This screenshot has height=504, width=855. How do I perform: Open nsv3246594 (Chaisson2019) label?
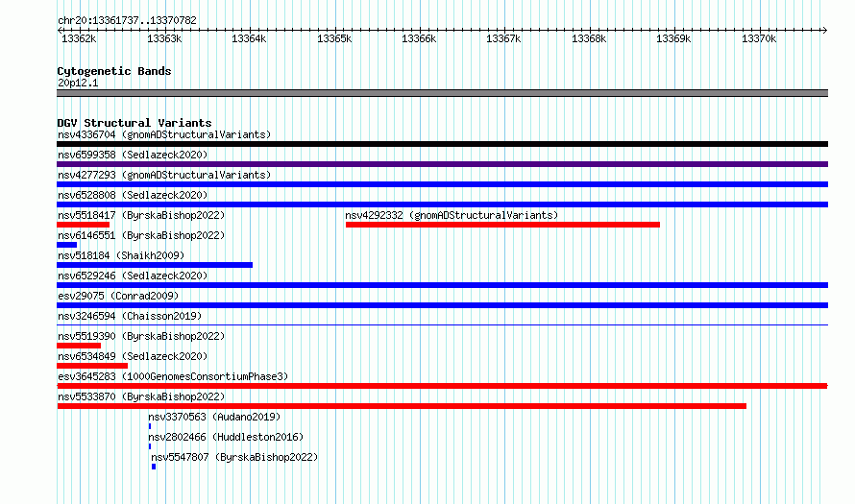(x=130, y=316)
